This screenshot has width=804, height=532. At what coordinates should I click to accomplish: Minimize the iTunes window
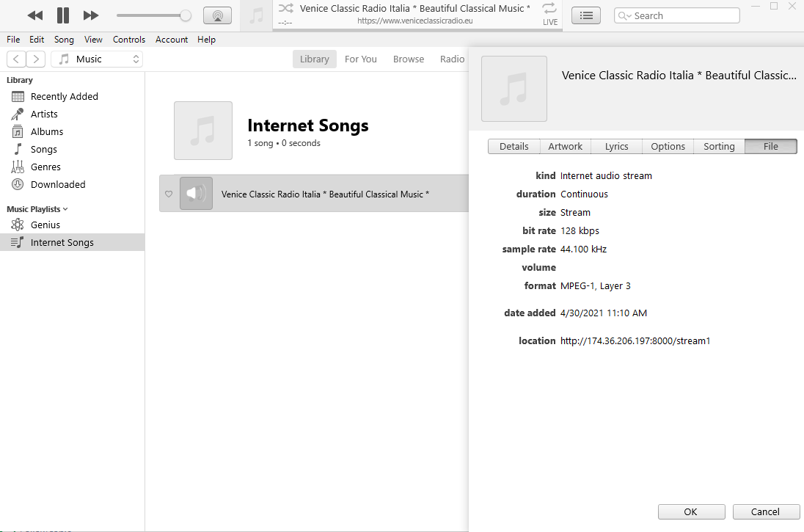click(756, 6)
